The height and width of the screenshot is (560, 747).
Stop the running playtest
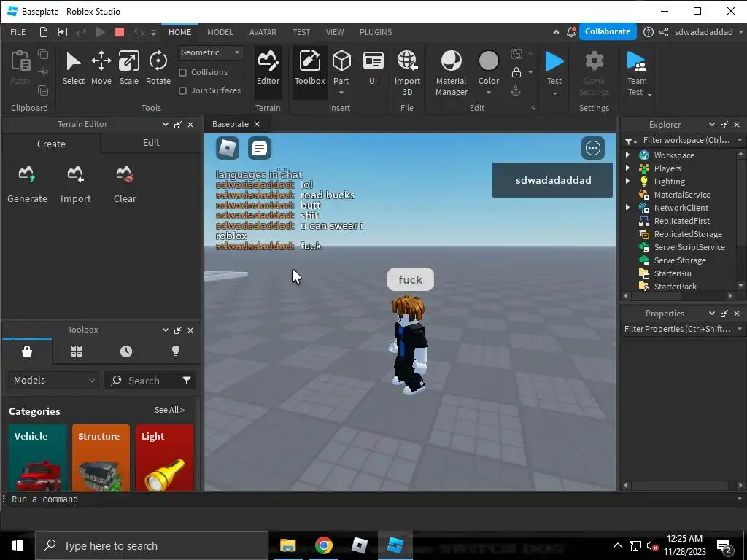(120, 32)
